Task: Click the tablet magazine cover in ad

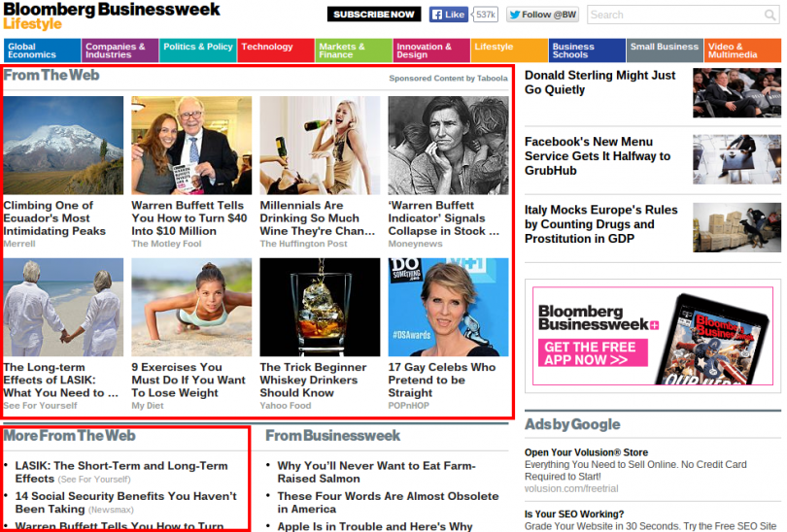Action: (x=712, y=341)
